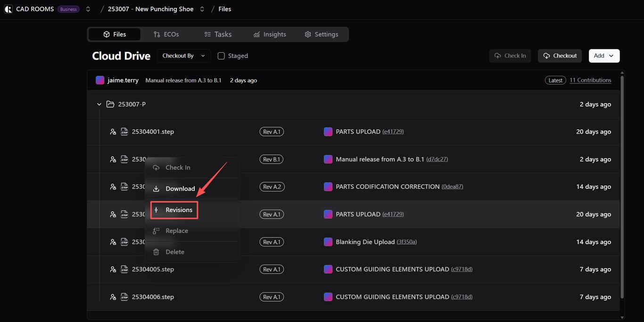Click the Rev A.1 badge of 25304001.step

[x=272, y=132]
